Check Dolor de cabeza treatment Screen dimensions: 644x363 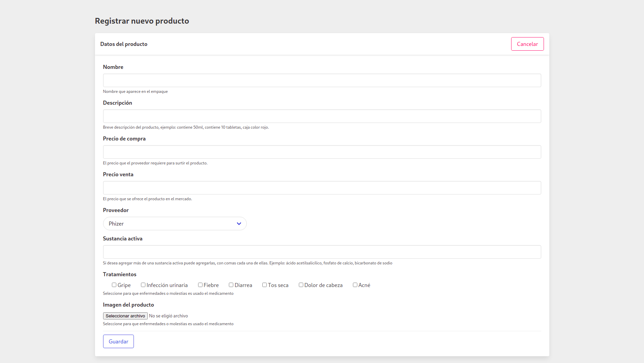pos(301,285)
